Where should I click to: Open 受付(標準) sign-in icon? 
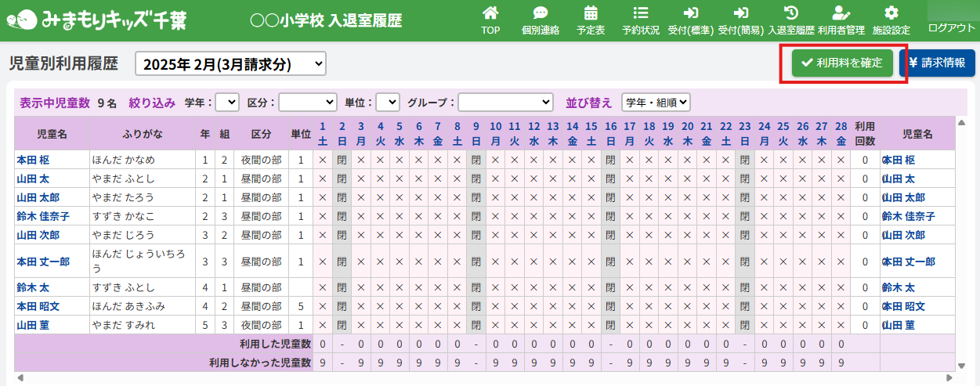pyautogui.click(x=690, y=13)
